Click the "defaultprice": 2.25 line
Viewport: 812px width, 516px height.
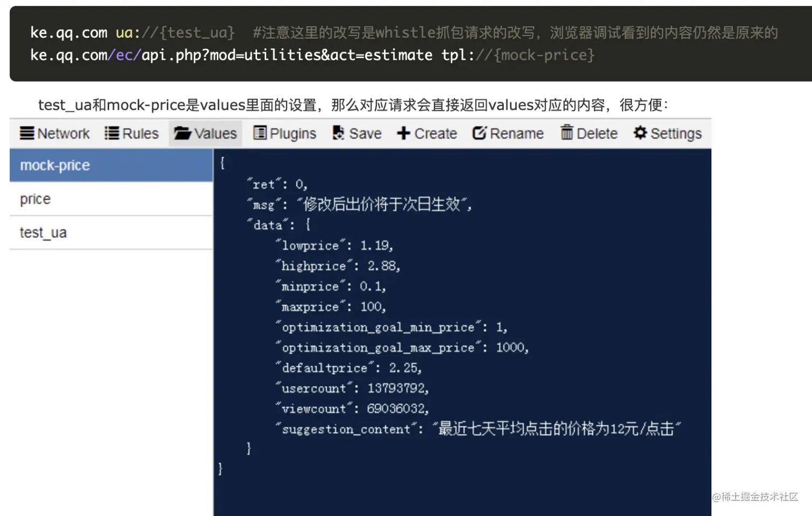(x=348, y=368)
